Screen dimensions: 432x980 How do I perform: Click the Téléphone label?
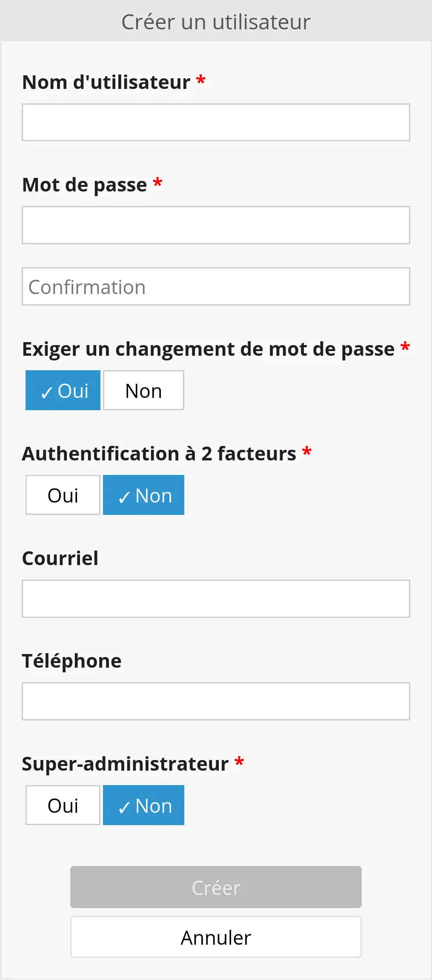72,661
